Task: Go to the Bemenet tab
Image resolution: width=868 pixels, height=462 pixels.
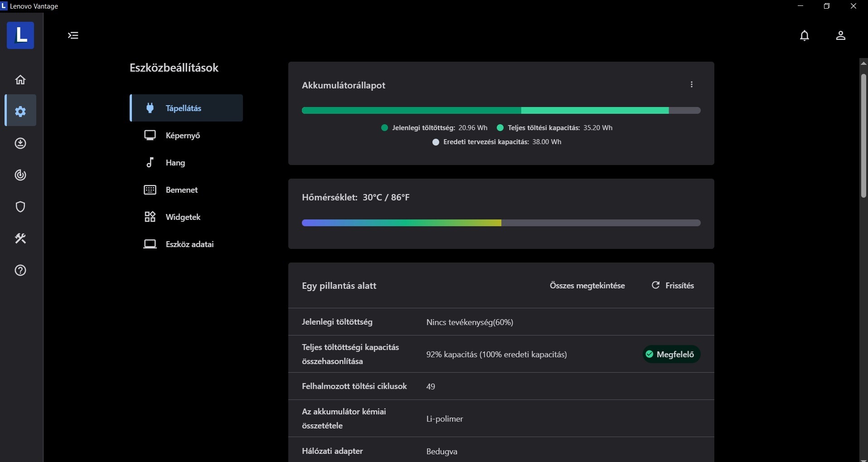Action: click(x=181, y=190)
